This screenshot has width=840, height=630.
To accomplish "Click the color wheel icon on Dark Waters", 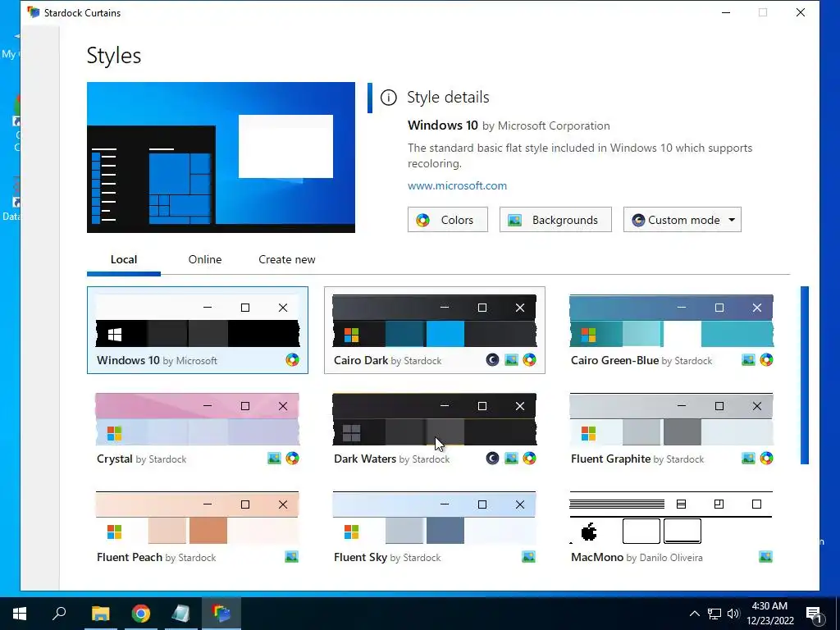I will [x=529, y=459].
